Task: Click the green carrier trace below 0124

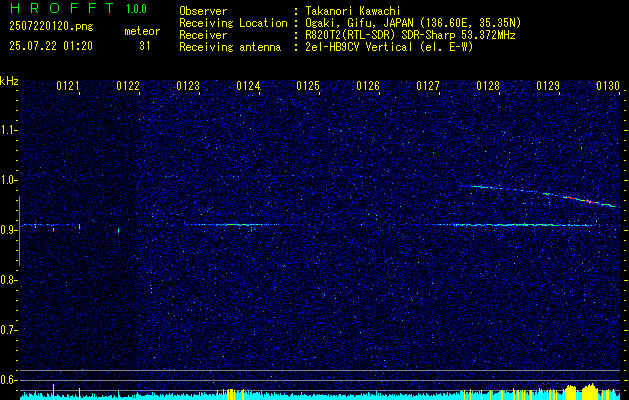Action: click(x=241, y=225)
